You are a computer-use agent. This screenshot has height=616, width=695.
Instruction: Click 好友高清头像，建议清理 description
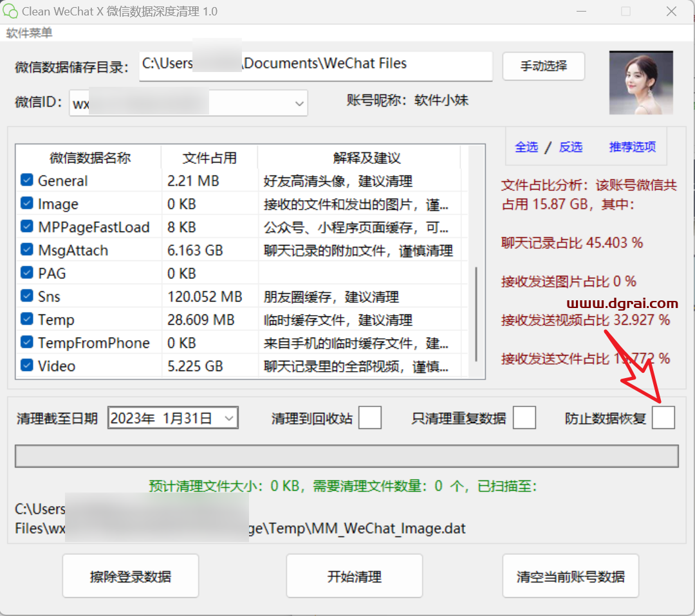338,181
